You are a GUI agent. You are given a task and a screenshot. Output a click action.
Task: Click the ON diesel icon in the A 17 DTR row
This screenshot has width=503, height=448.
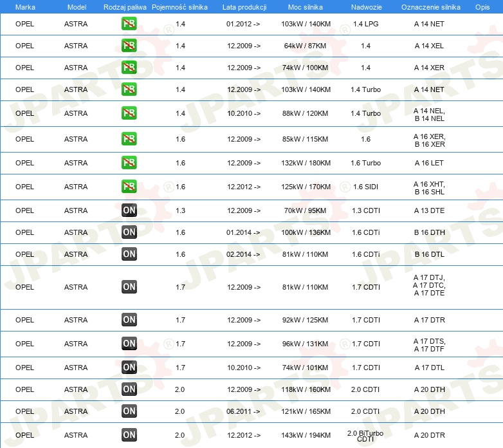click(x=129, y=320)
